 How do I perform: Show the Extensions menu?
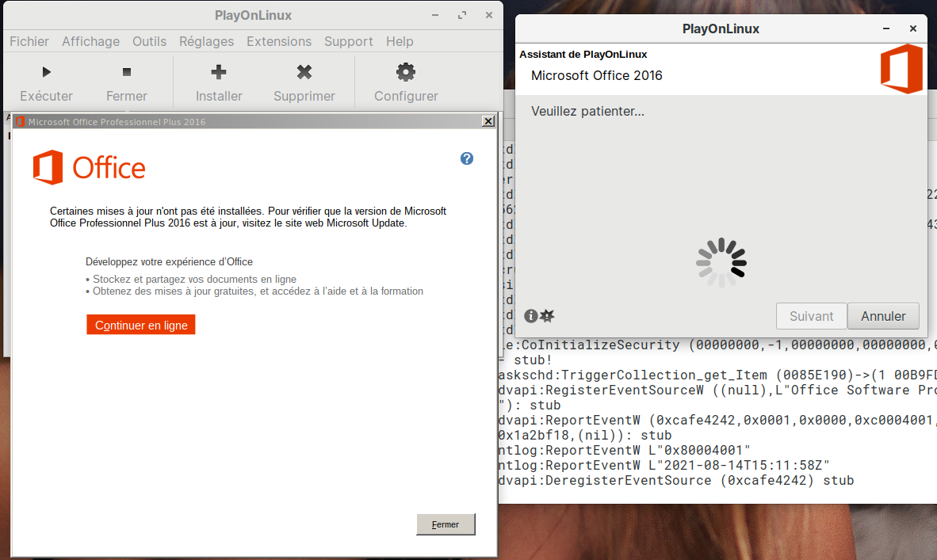[279, 41]
